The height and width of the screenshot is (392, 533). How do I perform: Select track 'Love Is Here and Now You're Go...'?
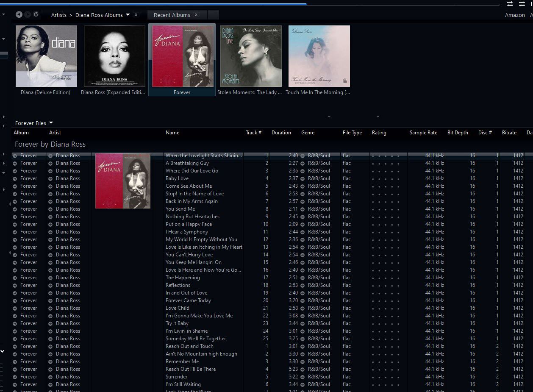(203, 270)
